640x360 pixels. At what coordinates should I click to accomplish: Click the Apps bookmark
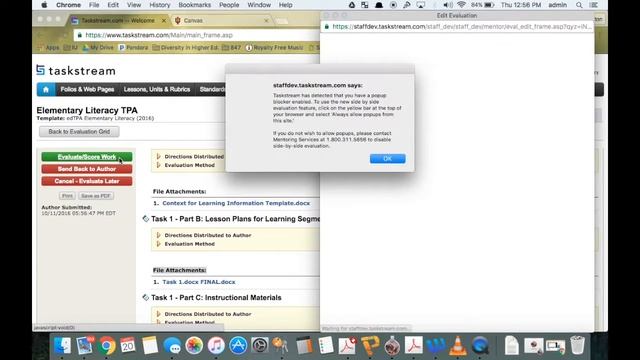(49, 48)
